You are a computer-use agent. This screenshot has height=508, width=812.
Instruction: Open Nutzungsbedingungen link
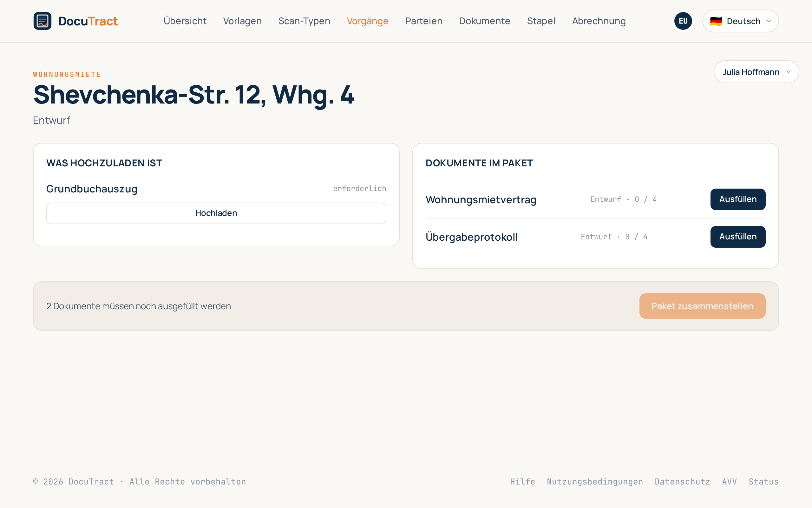tap(595, 481)
